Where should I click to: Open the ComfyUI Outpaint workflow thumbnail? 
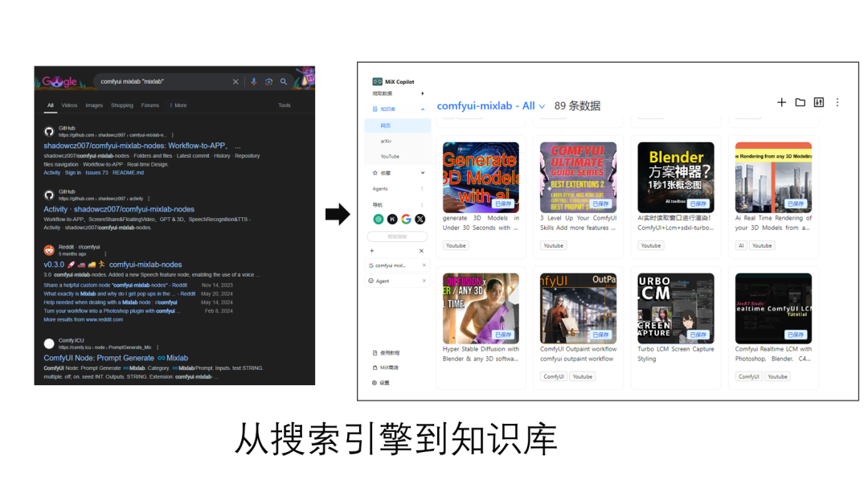click(x=579, y=309)
